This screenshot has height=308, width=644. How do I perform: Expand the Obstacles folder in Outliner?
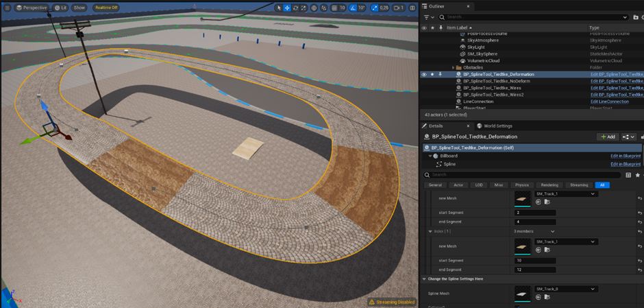tap(454, 67)
